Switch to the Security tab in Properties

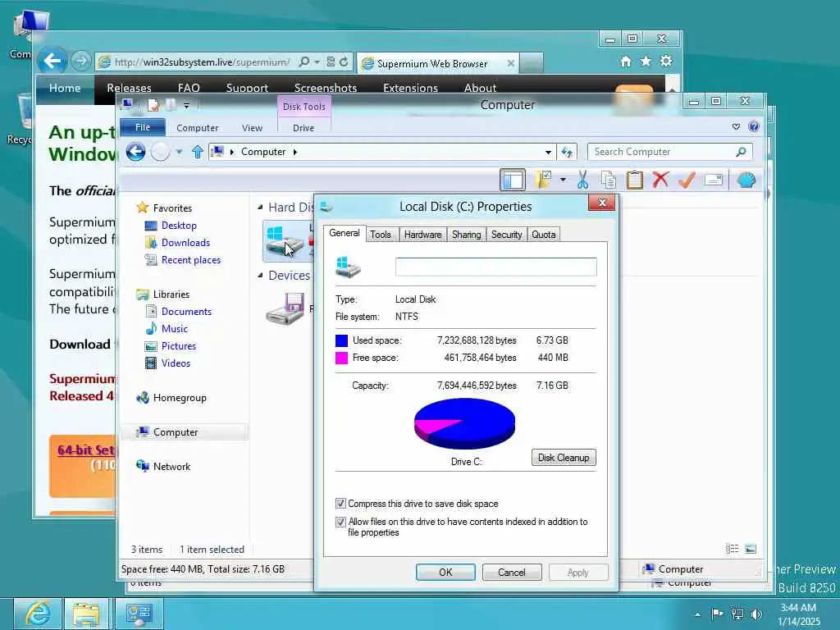[506, 235]
